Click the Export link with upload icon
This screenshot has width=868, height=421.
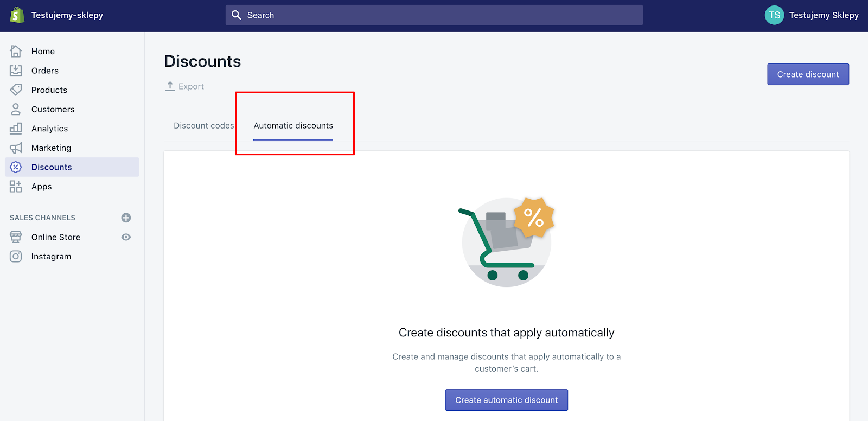tap(184, 86)
